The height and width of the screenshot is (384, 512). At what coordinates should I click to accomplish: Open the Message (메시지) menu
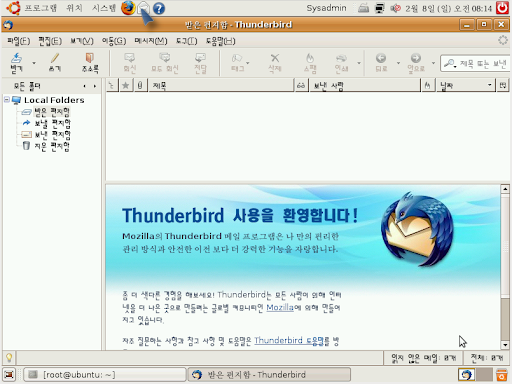point(151,41)
